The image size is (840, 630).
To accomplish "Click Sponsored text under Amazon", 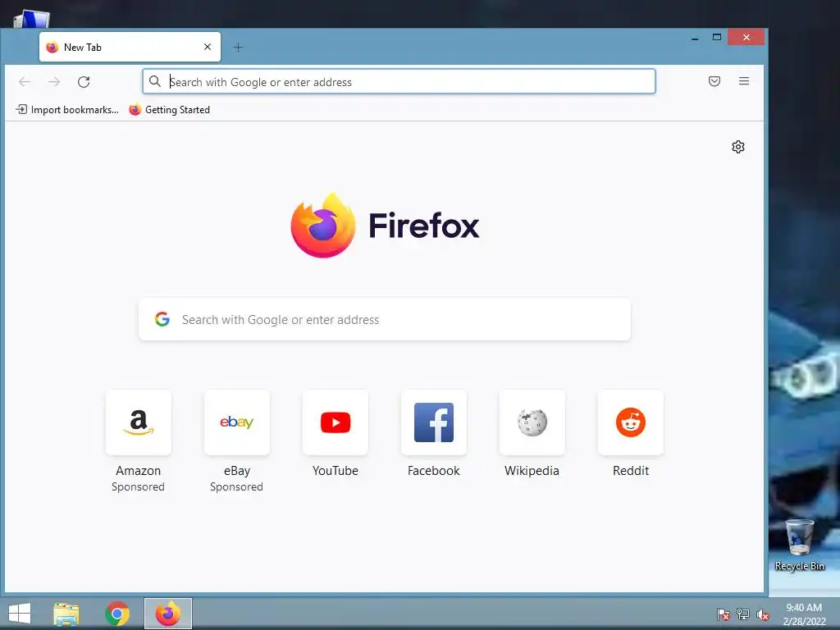I will pyautogui.click(x=138, y=487).
